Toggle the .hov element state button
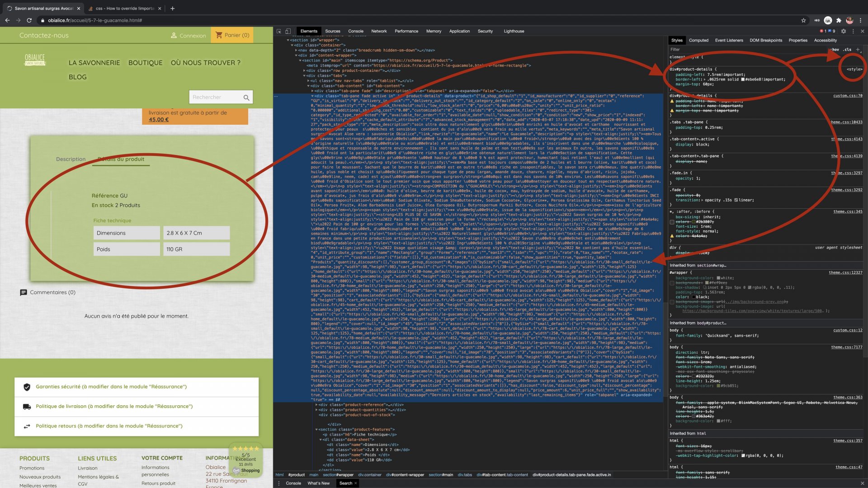868x488 pixels. (x=835, y=49)
